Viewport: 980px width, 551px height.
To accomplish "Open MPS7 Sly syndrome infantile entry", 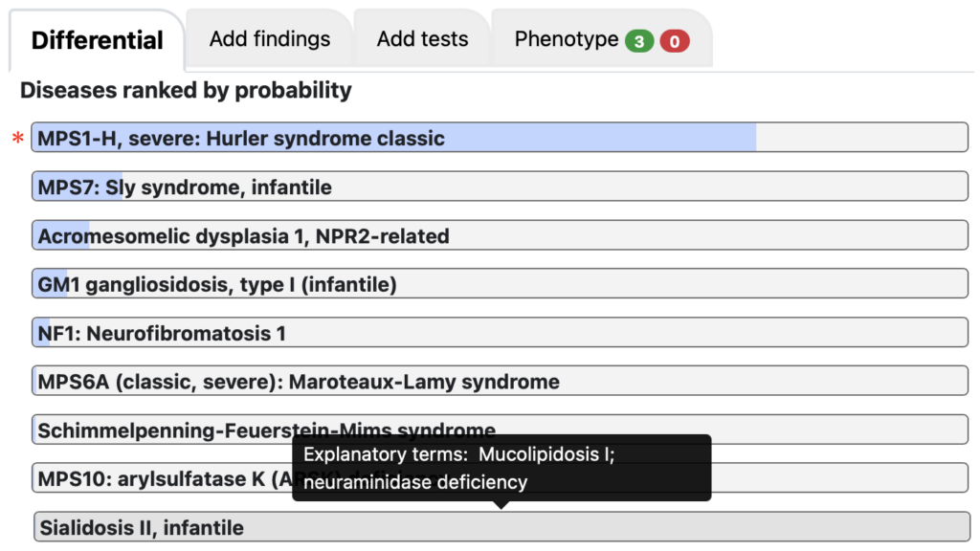I will [500, 187].
